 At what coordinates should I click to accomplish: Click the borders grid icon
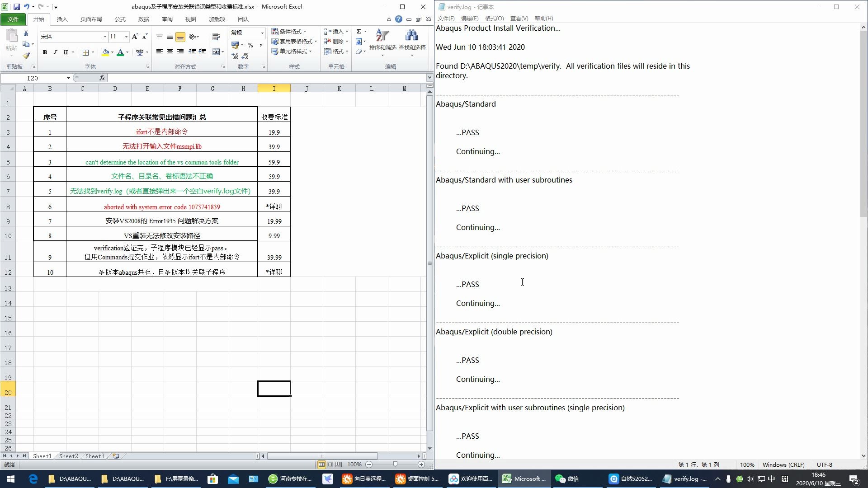tap(85, 52)
